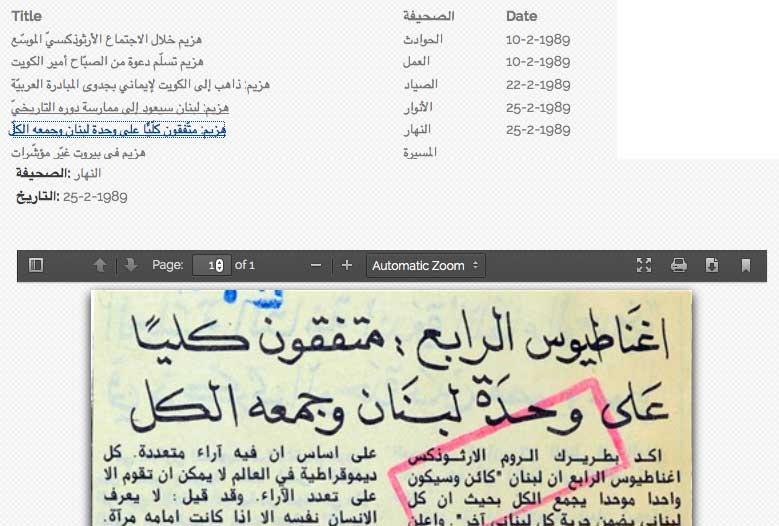The width and height of the screenshot is (779, 526).
Task: Open article هزيم: لبنان سيعود الى ممارسة دوره
Action: click(120, 107)
